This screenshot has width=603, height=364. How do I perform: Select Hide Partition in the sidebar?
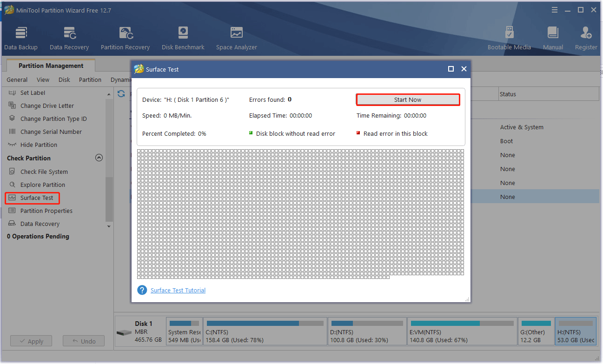pyautogui.click(x=39, y=145)
